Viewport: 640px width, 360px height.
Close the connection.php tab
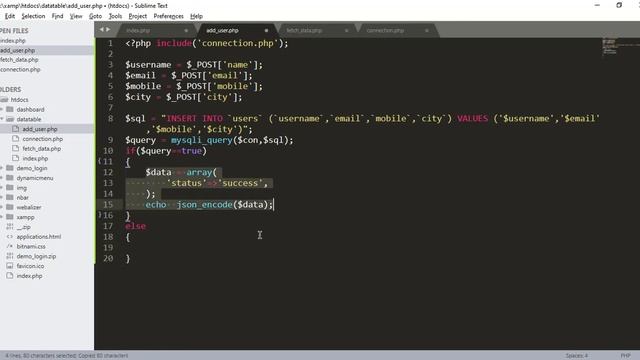[427, 31]
